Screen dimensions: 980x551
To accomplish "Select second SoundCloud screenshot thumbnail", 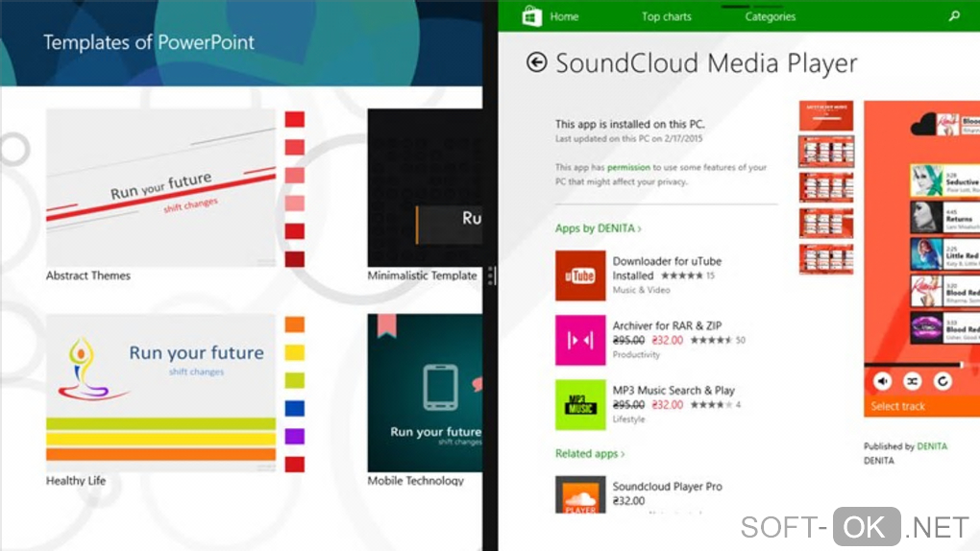I will click(x=825, y=152).
